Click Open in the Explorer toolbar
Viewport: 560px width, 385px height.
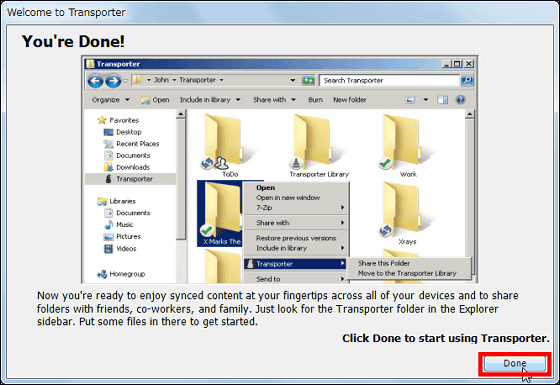pyautogui.click(x=155, y=100)
